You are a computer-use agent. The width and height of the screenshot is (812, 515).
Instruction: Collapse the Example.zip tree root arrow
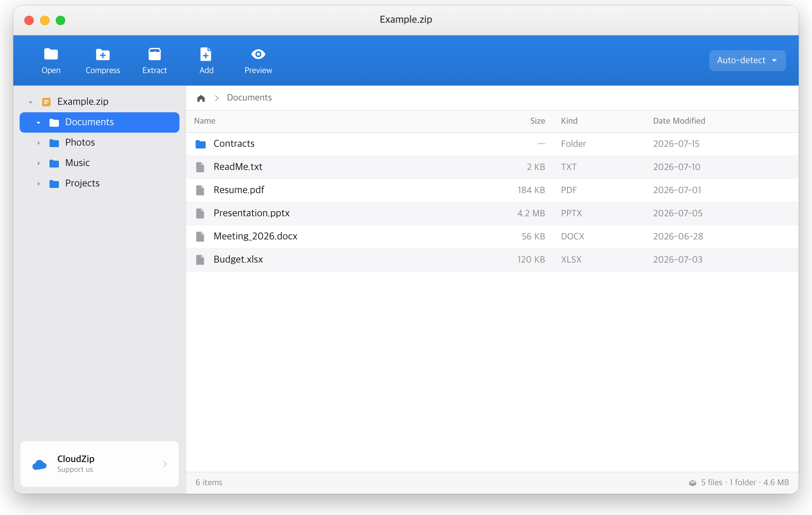click(31, 102)
